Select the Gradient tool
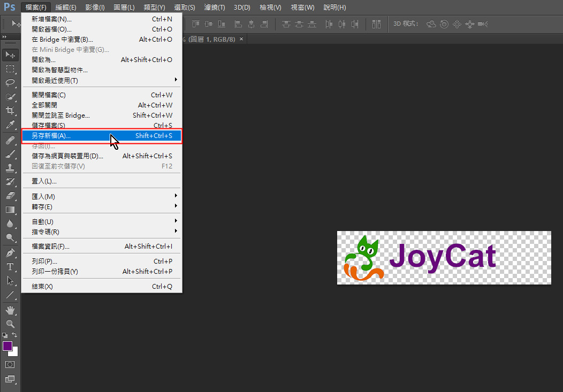 point(10,210)
